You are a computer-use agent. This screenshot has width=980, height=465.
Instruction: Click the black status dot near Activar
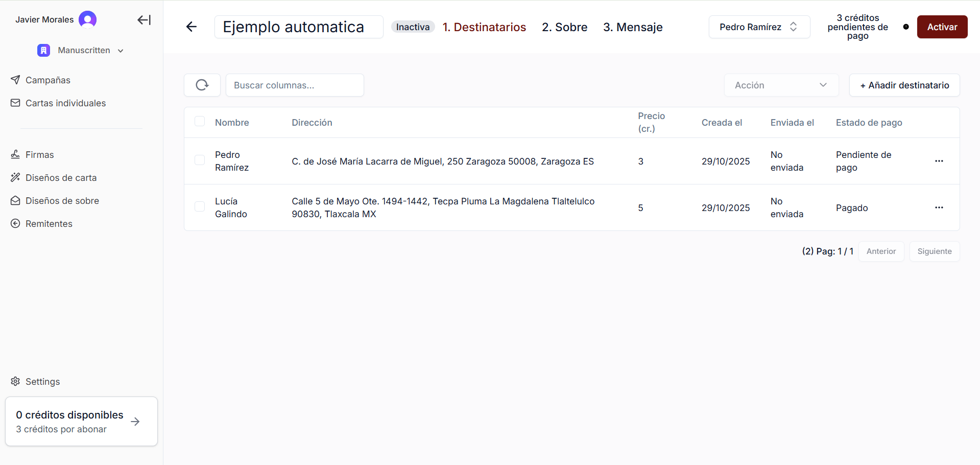coord(906,27)
